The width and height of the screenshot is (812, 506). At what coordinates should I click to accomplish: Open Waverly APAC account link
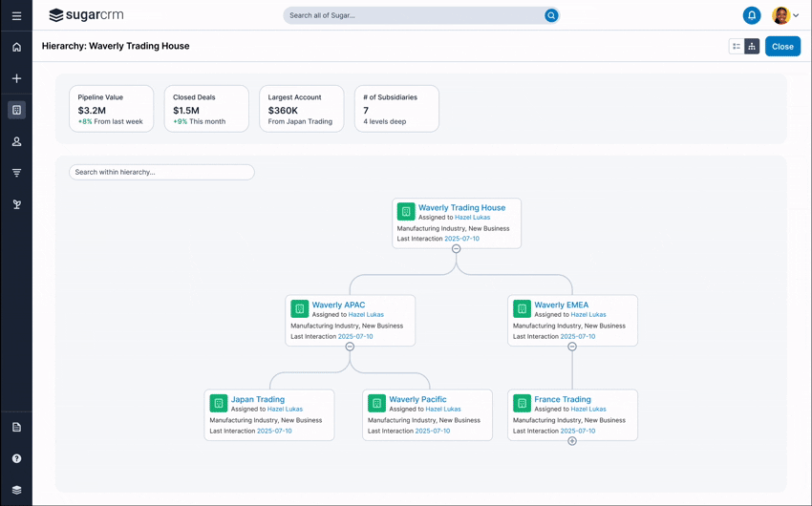coord(338,305)
